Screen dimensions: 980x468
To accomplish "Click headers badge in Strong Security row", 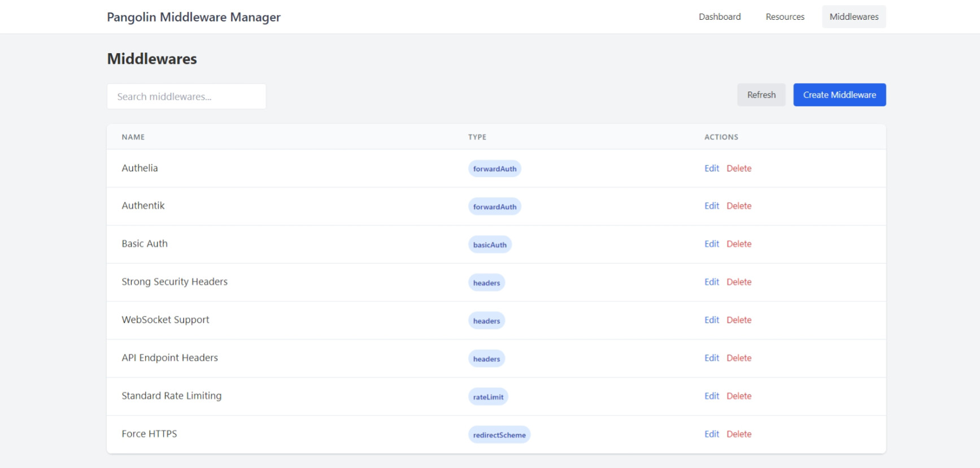I will 486,283.
